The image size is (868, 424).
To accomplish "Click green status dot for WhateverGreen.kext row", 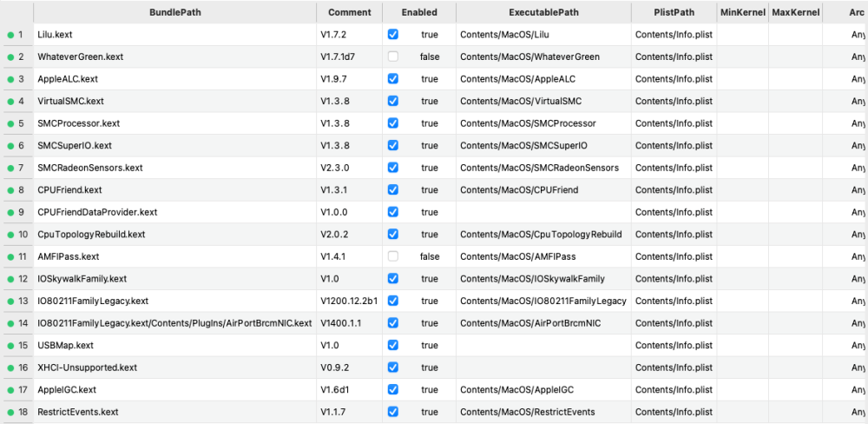I will [x=10, y=57].
